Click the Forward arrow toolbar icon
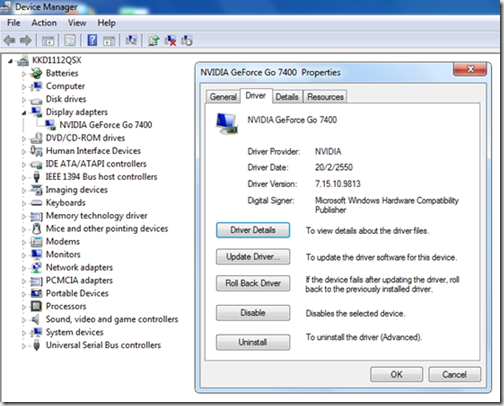The image size is (504, 406). pos(26,41)
